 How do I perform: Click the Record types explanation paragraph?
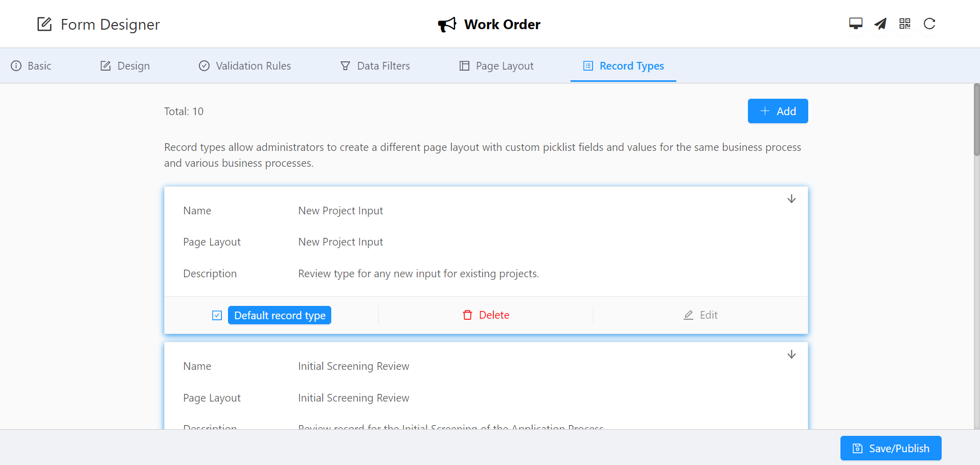(x=483, y=155)
